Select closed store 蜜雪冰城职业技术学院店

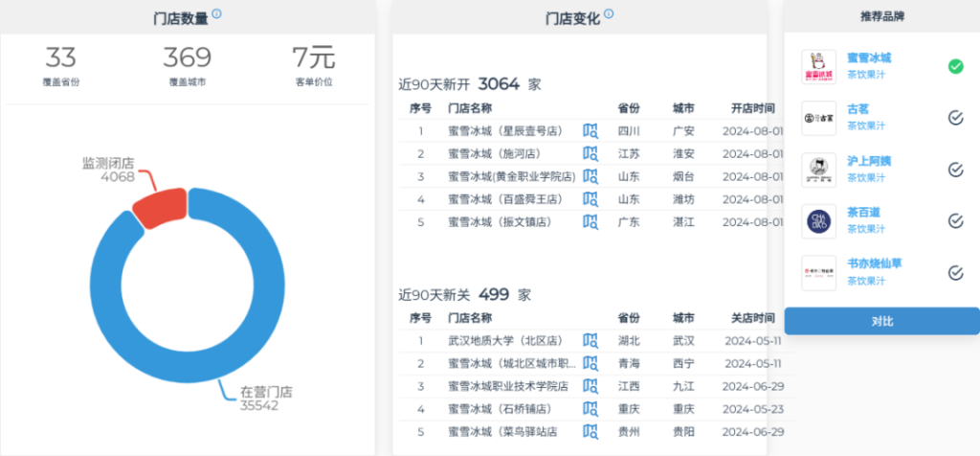(508, 387)
